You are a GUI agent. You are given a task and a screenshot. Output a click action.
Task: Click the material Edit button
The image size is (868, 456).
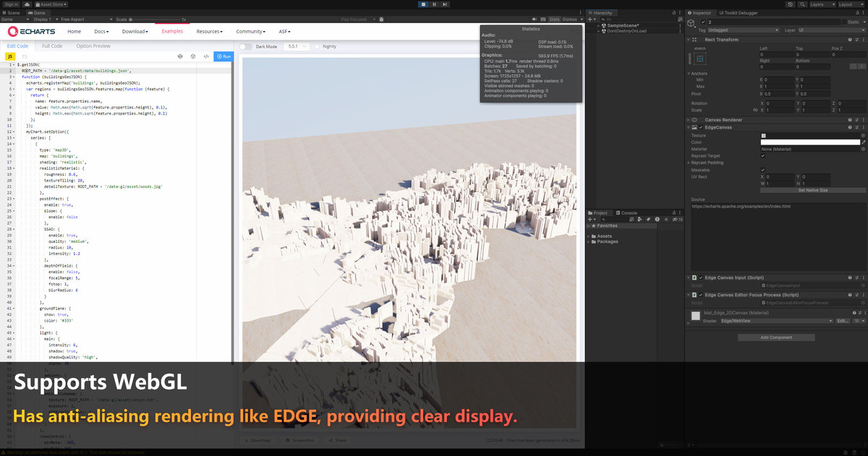click(x=843, y=320)
